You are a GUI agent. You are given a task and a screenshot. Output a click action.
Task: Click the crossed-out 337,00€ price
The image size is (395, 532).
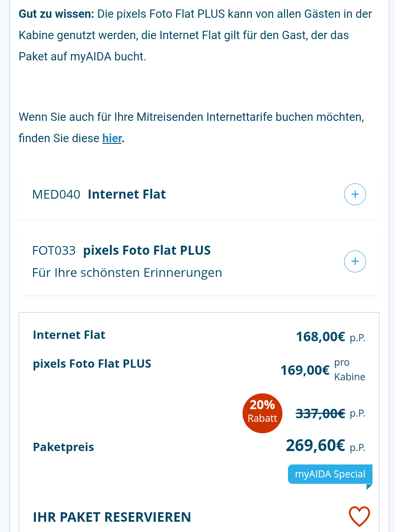pos(320,414)
